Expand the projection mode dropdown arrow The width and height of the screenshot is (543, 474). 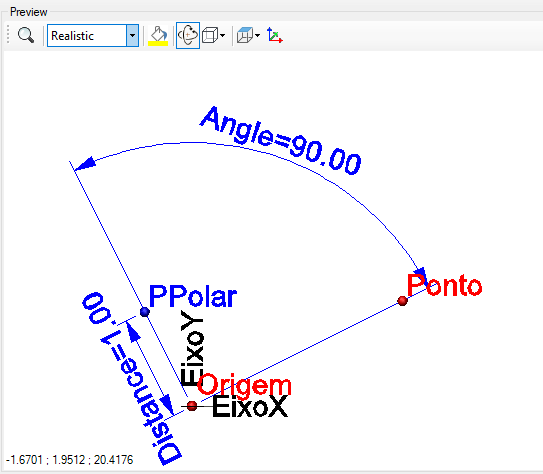257,35
